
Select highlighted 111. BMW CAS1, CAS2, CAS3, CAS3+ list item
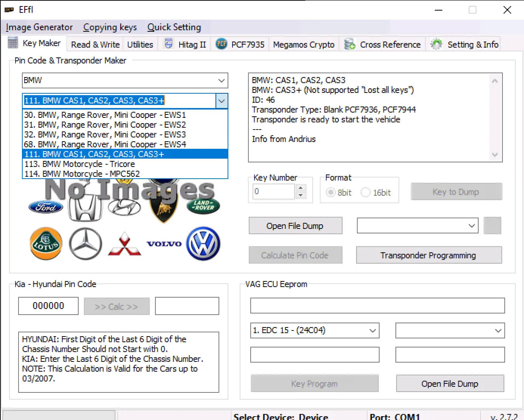[125, 154]
